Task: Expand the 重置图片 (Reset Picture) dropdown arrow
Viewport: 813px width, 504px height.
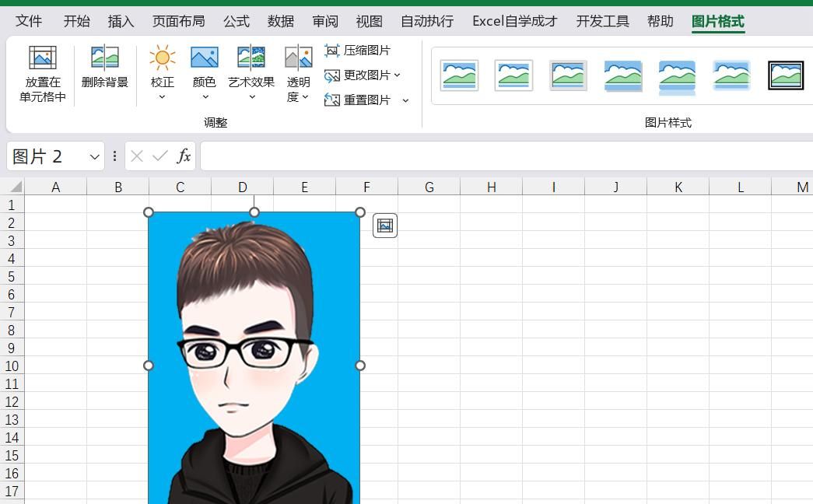Action: (405, 100)
